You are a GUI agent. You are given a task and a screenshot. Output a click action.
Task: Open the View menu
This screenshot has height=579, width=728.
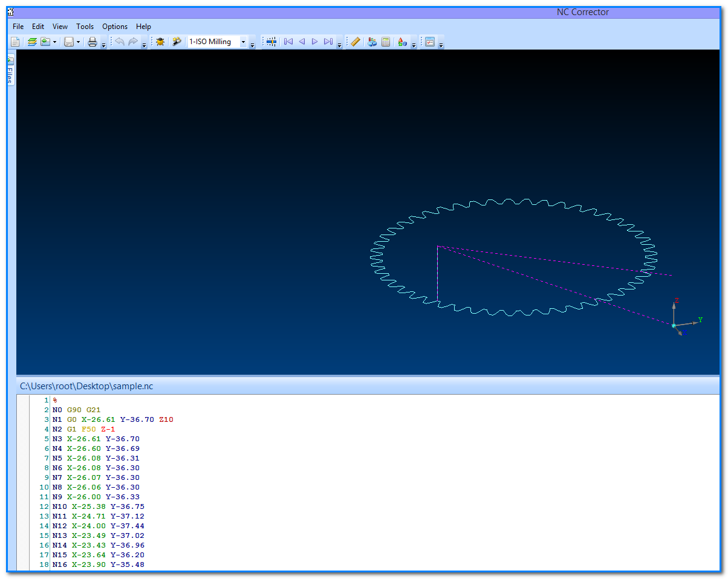pos(60,27)
